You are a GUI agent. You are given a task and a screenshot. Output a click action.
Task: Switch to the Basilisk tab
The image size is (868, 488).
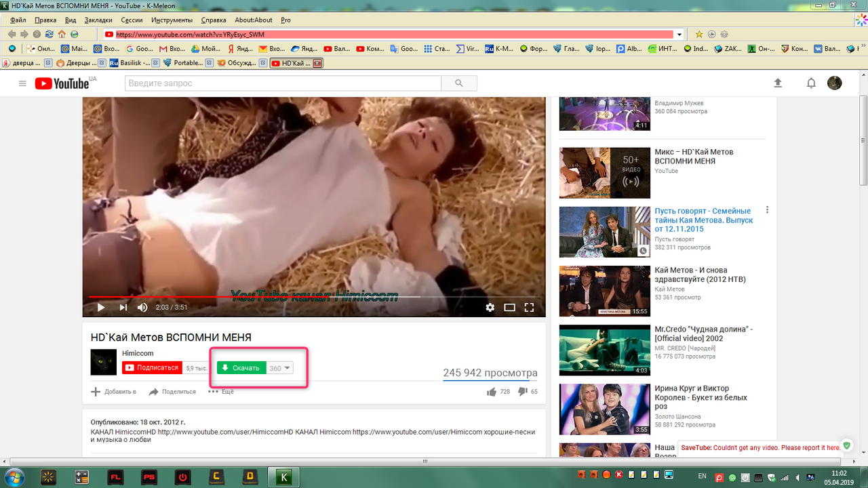135,63
